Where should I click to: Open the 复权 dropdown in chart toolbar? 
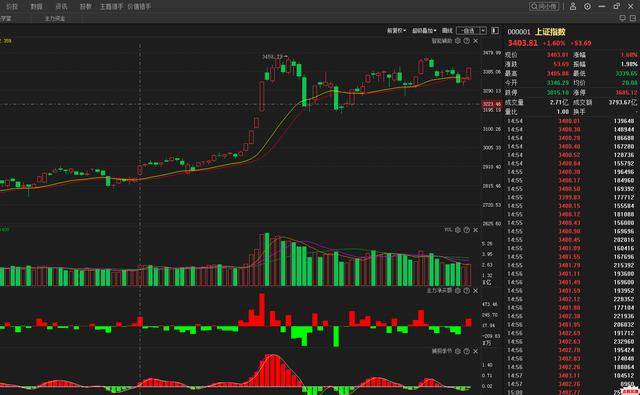(396, 31)
